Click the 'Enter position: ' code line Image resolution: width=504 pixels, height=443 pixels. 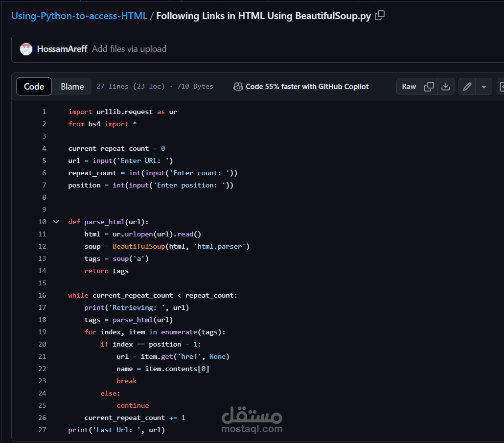pos(151,185)
